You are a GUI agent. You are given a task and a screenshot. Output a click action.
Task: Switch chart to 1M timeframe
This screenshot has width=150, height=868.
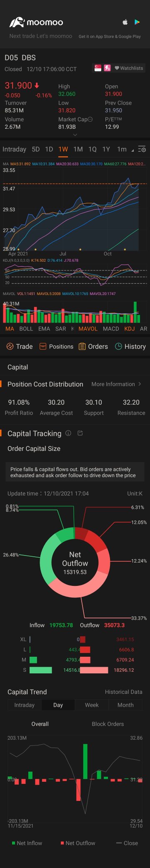coord(78,149)
